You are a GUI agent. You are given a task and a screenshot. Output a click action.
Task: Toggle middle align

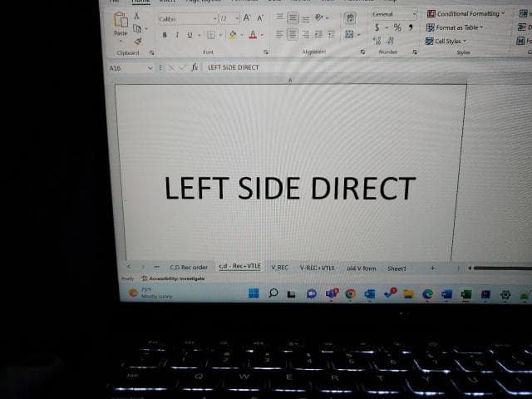click(x=293, y=17)
